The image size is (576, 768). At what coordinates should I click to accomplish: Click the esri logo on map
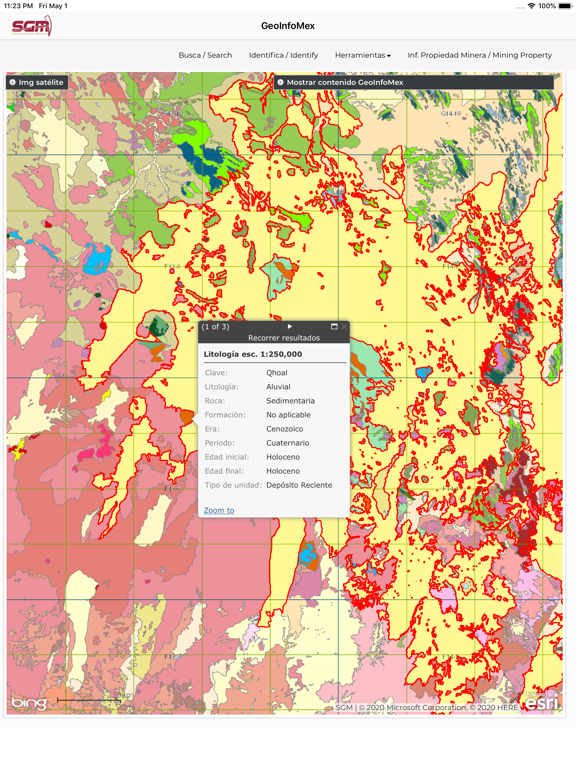[542, 702]
